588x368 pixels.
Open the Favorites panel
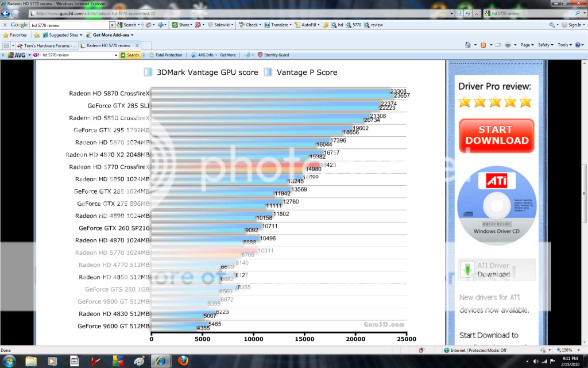pyautogui.click(x=14, y=35)
